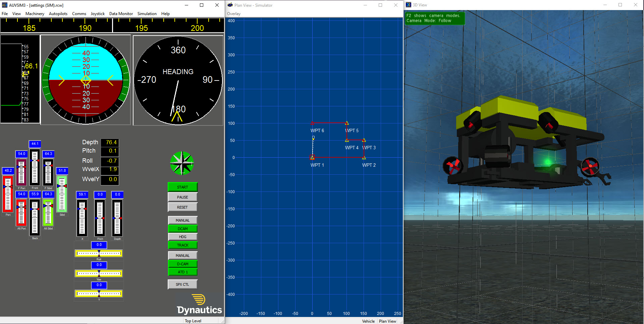Screen dimensions: 644x324
Task: Open the Autopilots menu
Action: 58,14
